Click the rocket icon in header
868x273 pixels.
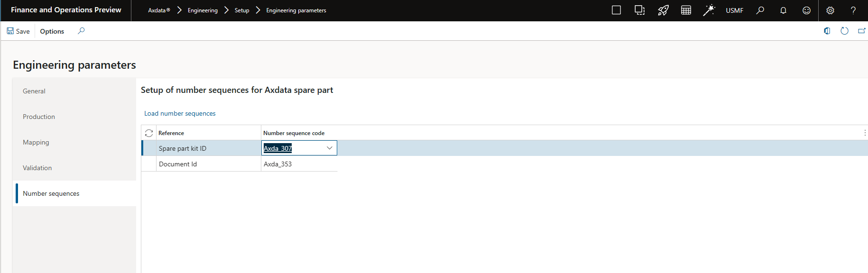point(663,10)
